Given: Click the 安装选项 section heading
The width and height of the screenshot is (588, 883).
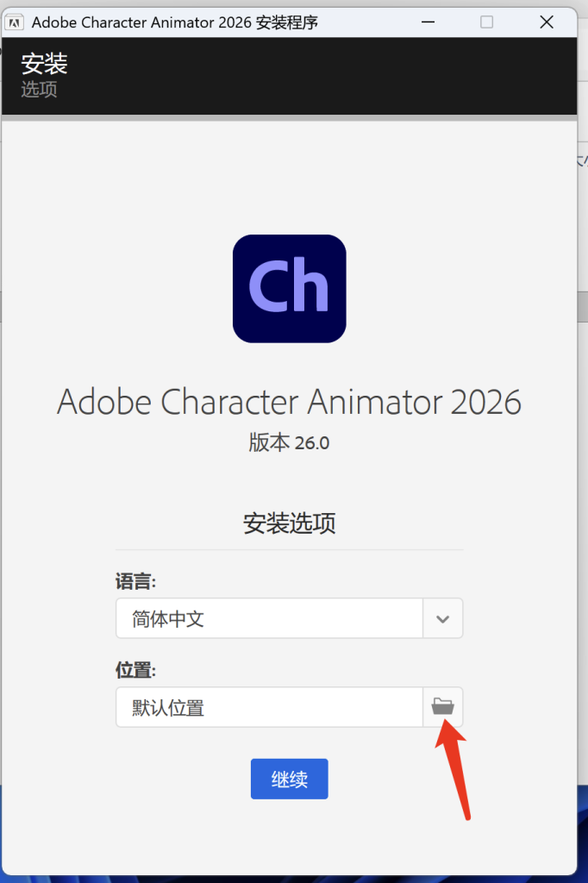Looking at the screenshot, I should point(289,523).
